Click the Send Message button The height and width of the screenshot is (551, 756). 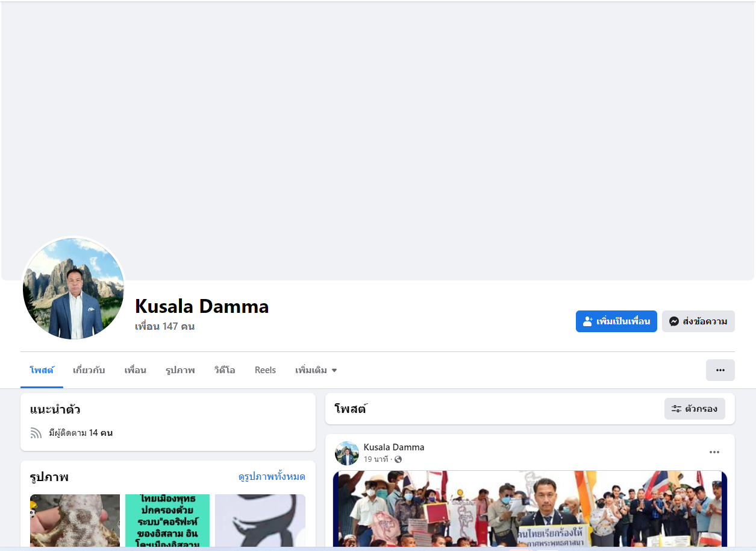pos(698,321)
